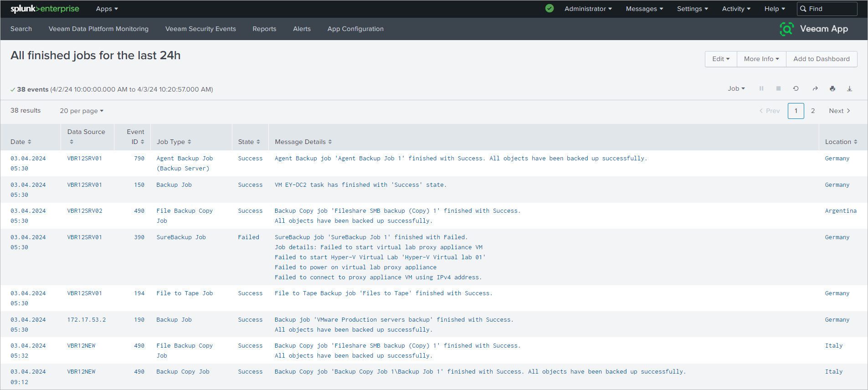The width and height of the screenshot is (868, 390).
Task: Click the Splunk Enterprise logo
Action: (x=45, y=9)
